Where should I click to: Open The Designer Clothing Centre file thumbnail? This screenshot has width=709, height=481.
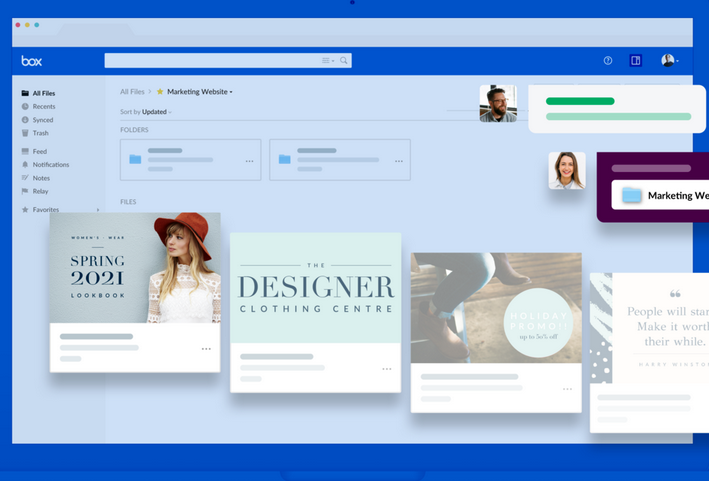pos(315,288)
